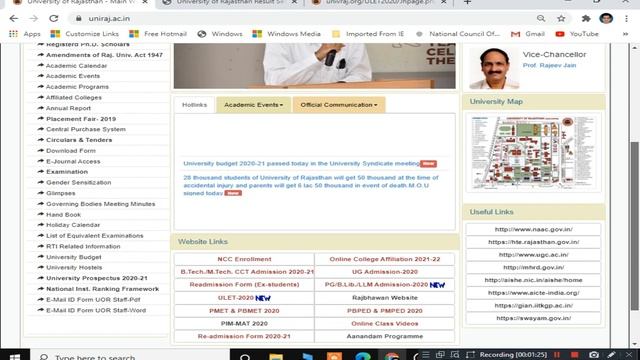Image resolution: width=640 pixels, height=360 pixels.
Task: Open https://www.aicte-india.org/ useful link
Action: tap(533, 293)
